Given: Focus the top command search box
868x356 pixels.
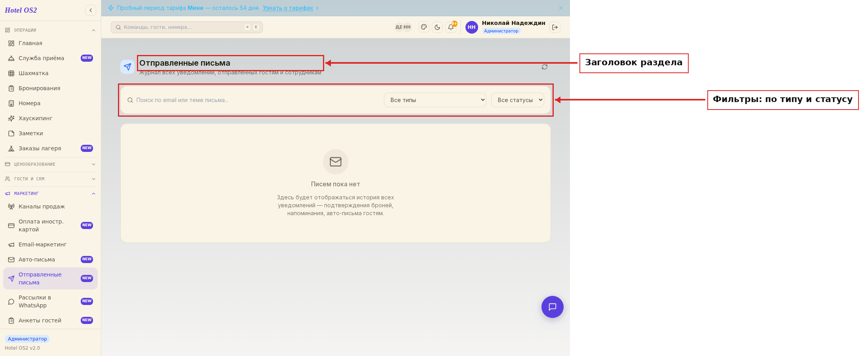Looking at the screenshot, I should click(x=187, y=27).
